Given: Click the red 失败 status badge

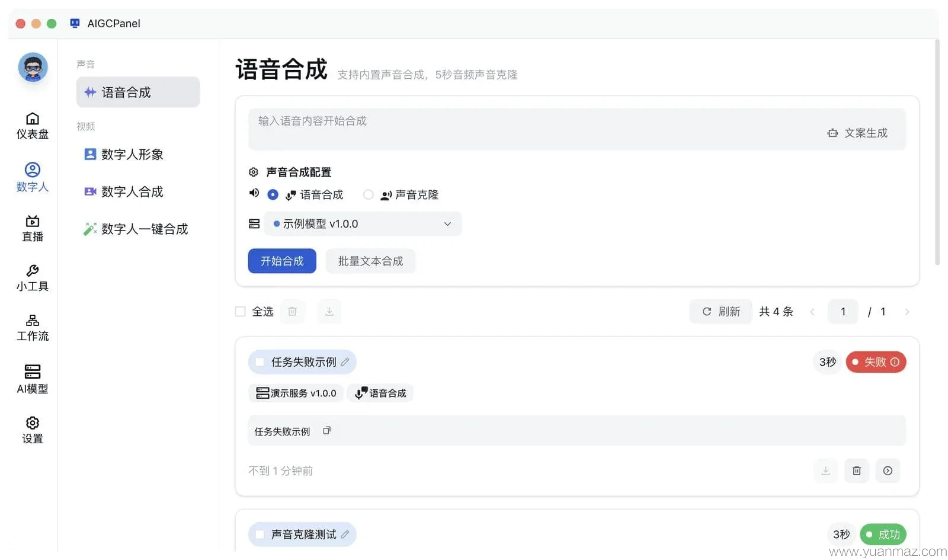Looking at the screenshot, I should 876,361.
